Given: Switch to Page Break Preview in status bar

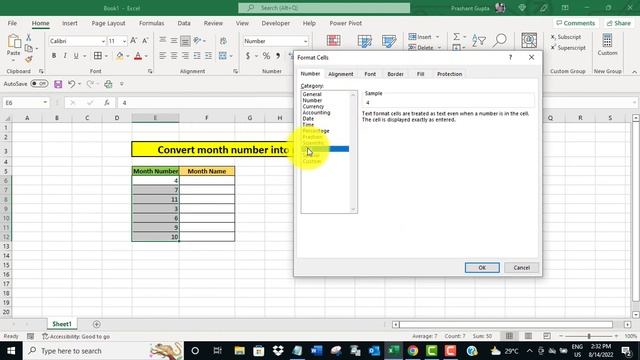Looking at the screenshot, I should (x=547, y=336).
